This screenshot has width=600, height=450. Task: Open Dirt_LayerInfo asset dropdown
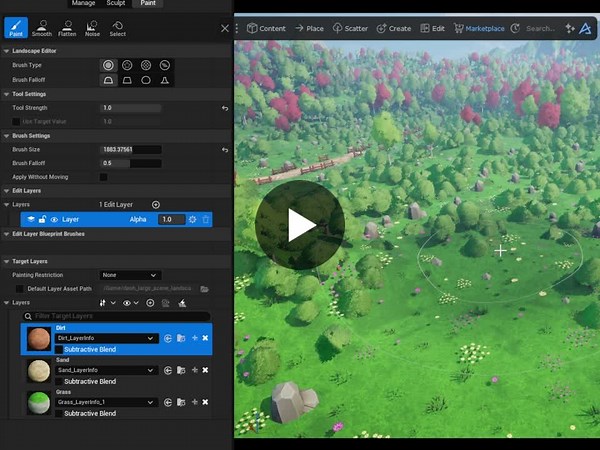[x=107, y=338]
